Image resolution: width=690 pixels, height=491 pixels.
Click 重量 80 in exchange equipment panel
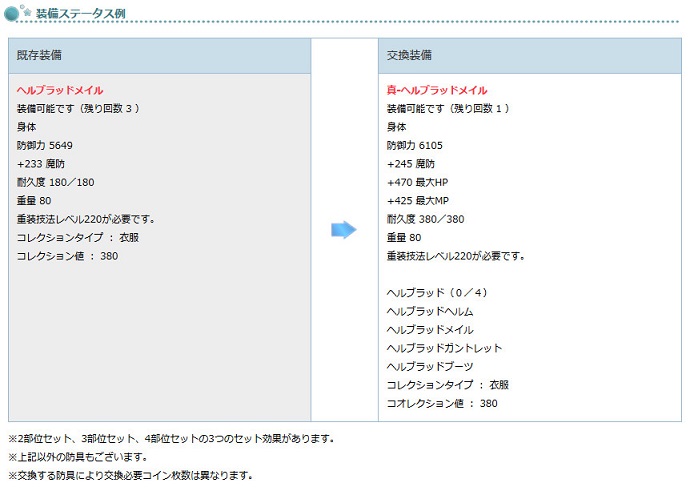coord(404,238)
